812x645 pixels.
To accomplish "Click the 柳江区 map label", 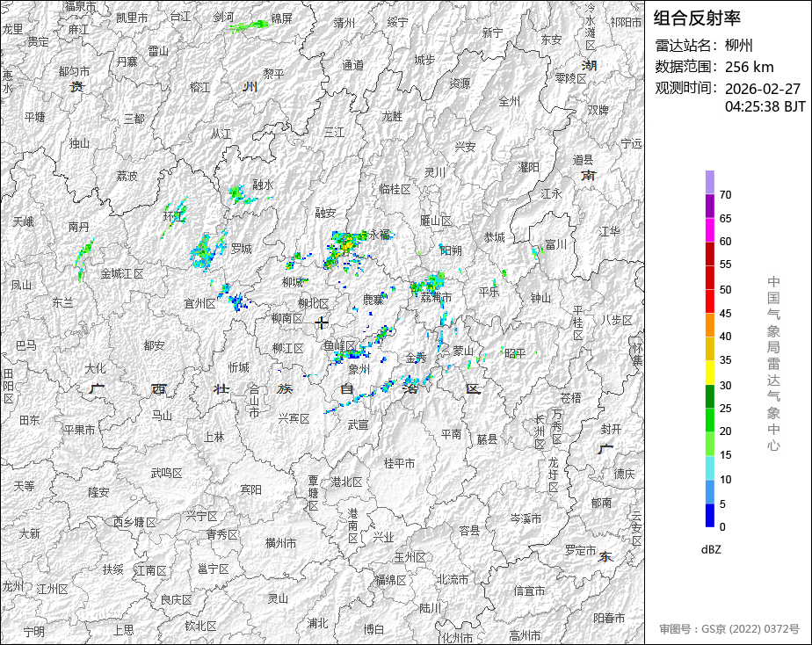I will [288, 348].
